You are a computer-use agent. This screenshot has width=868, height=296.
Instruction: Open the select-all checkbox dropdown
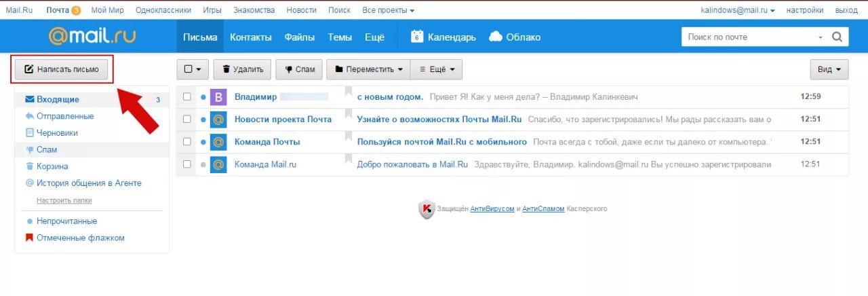[193, 69]
